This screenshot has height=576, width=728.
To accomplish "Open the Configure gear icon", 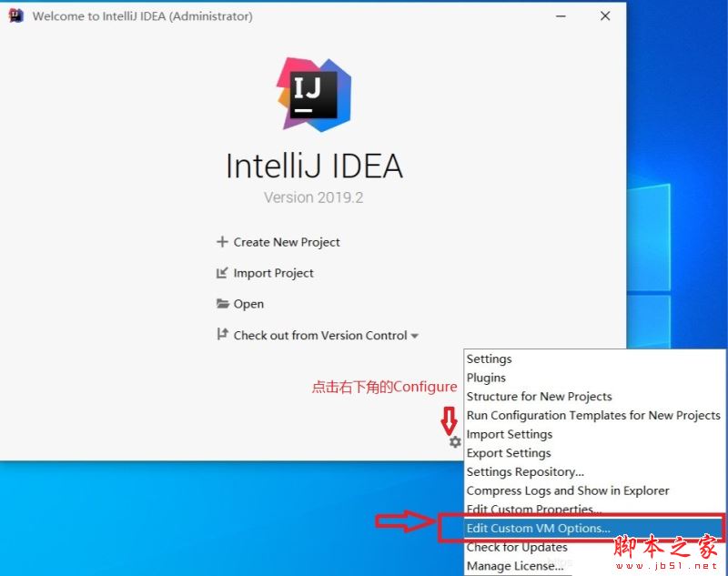I will tap(455, 441).
